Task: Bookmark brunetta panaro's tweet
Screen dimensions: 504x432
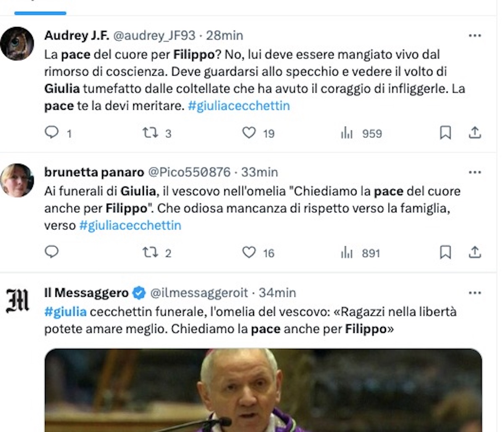Action: pyautogui.click(x=445, y=252)
